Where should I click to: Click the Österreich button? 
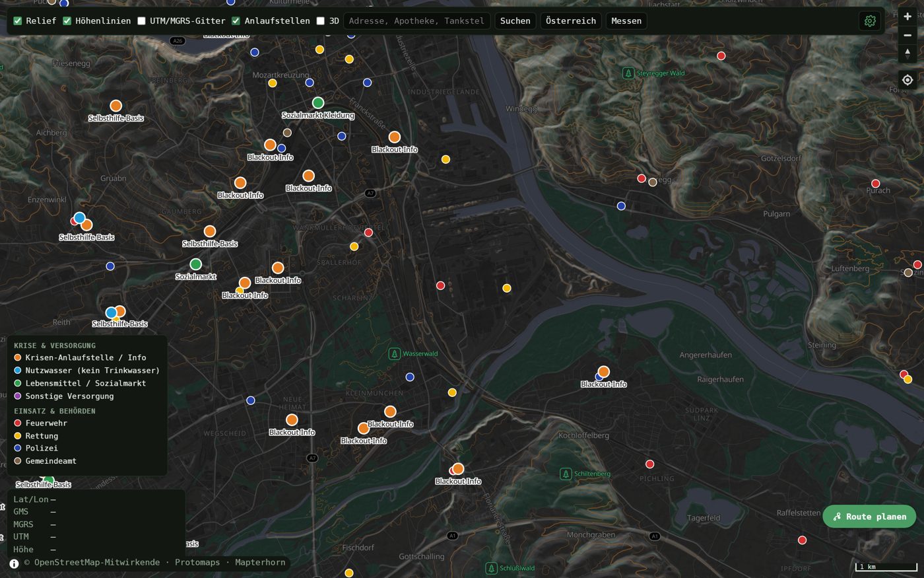[x=571, y=21]
